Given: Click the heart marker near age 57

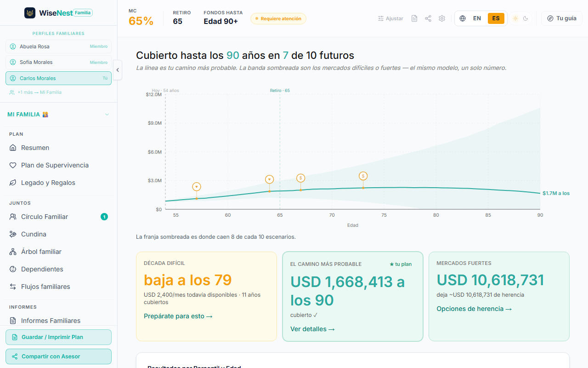Looking at the screenshot, I should 197,187.
